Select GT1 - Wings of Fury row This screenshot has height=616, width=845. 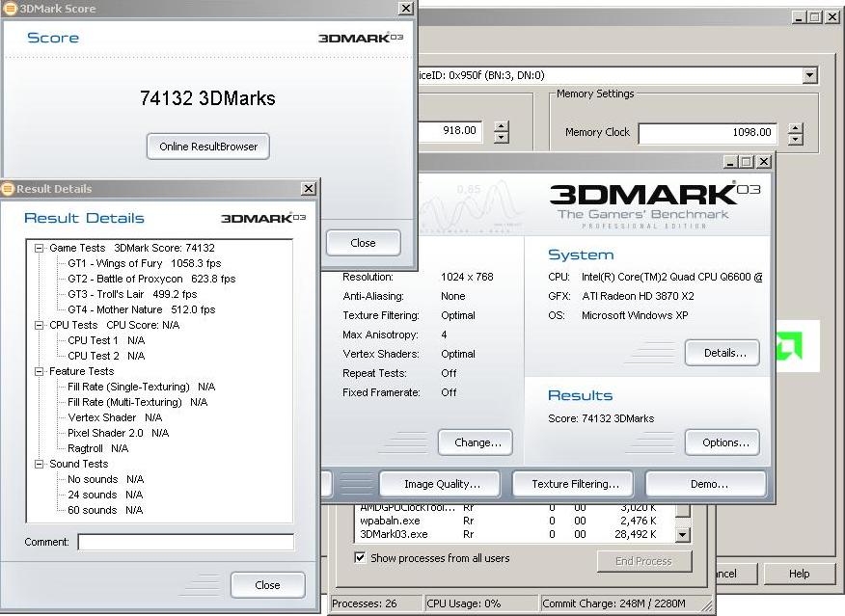(x=145, y=263)
